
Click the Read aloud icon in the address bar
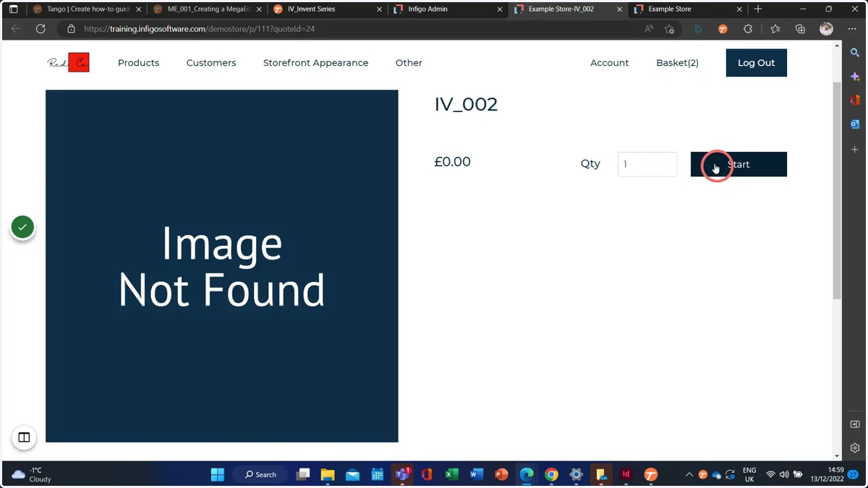[649, 29]
